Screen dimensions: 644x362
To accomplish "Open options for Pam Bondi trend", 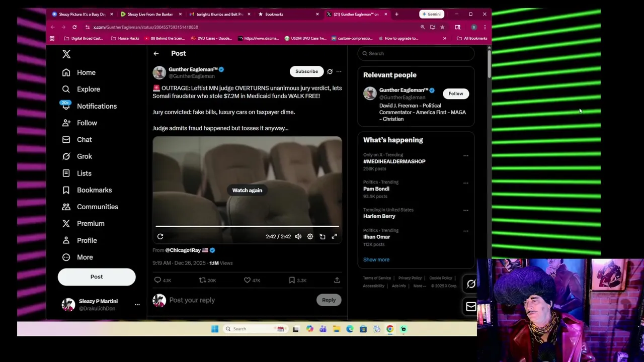I will click(466, 183).
